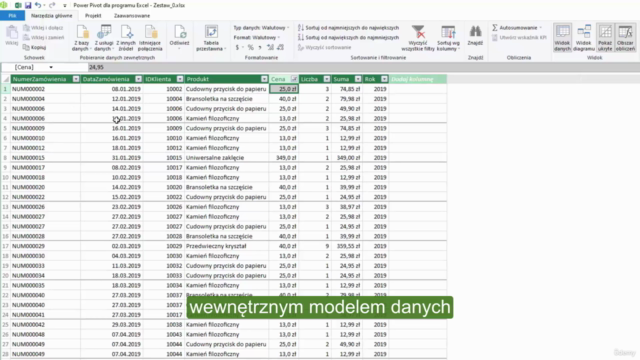The image size is (640, 360).
Task: Toggle Widok danych view
Action: tap(562, 38)
